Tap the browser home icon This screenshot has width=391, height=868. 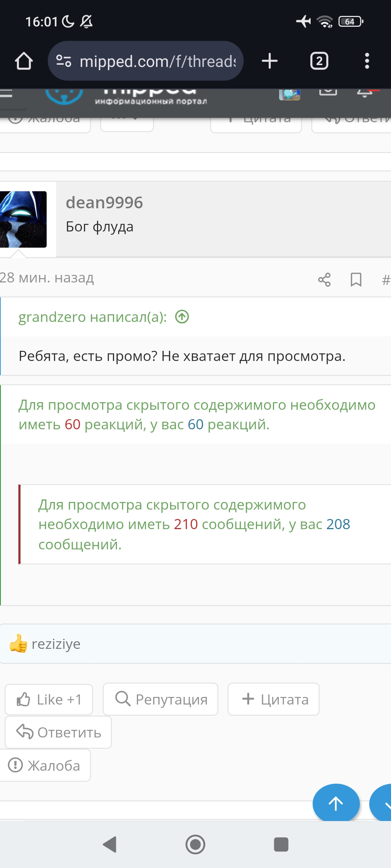tap(24, 61)
